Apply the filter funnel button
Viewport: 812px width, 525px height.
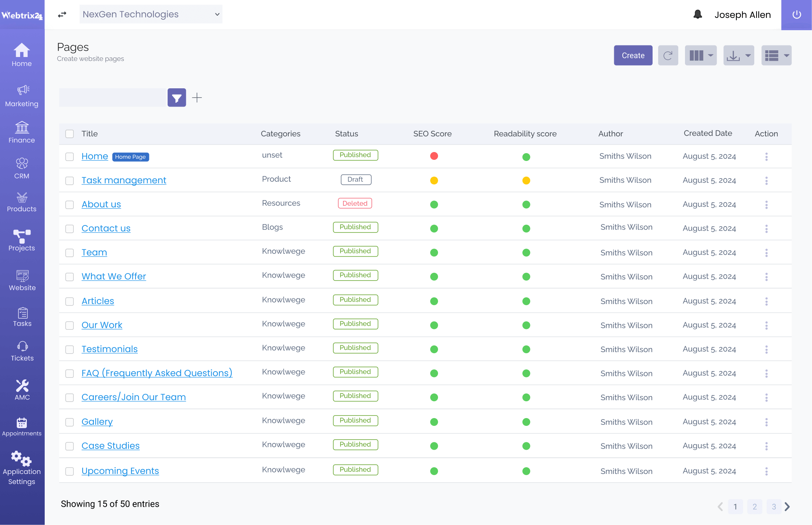point(177,98)
